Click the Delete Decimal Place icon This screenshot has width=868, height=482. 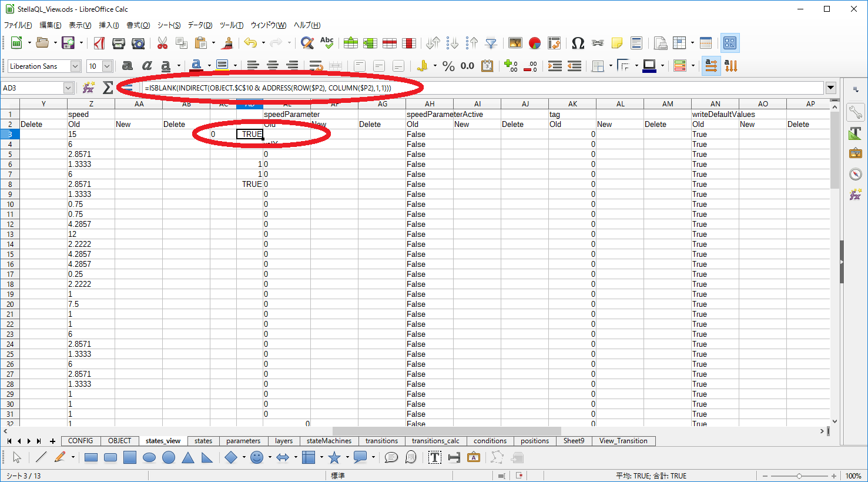[x=530, y=66]
